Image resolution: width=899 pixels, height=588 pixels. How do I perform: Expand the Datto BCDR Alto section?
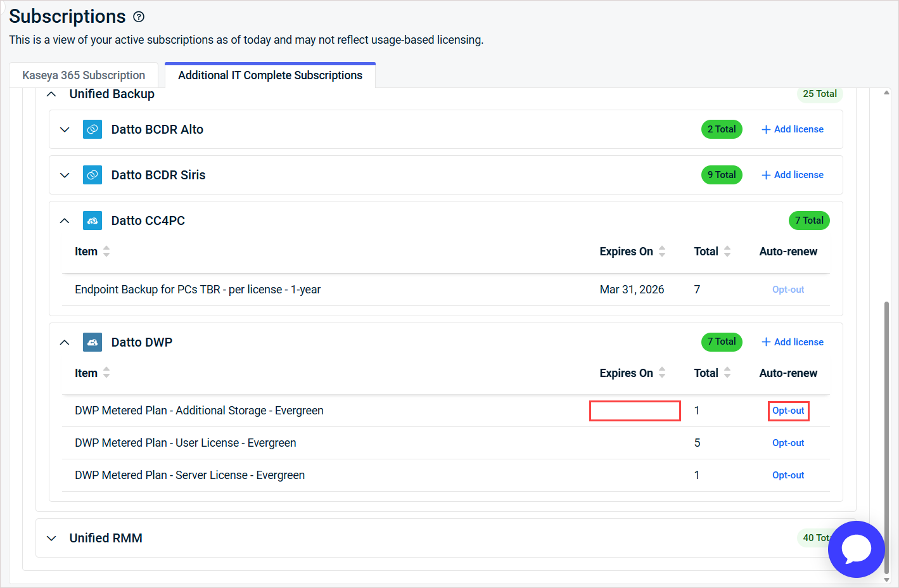65,129
